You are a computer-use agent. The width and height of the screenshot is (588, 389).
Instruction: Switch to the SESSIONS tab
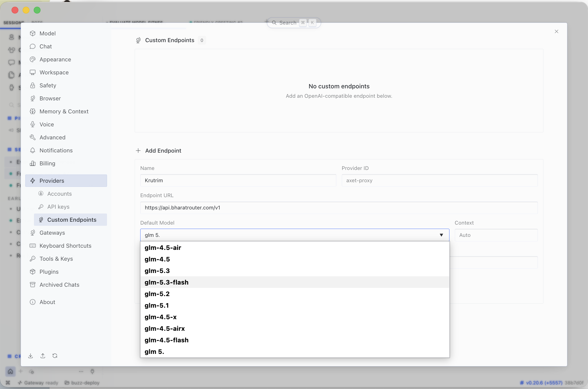tap(14, 23)
